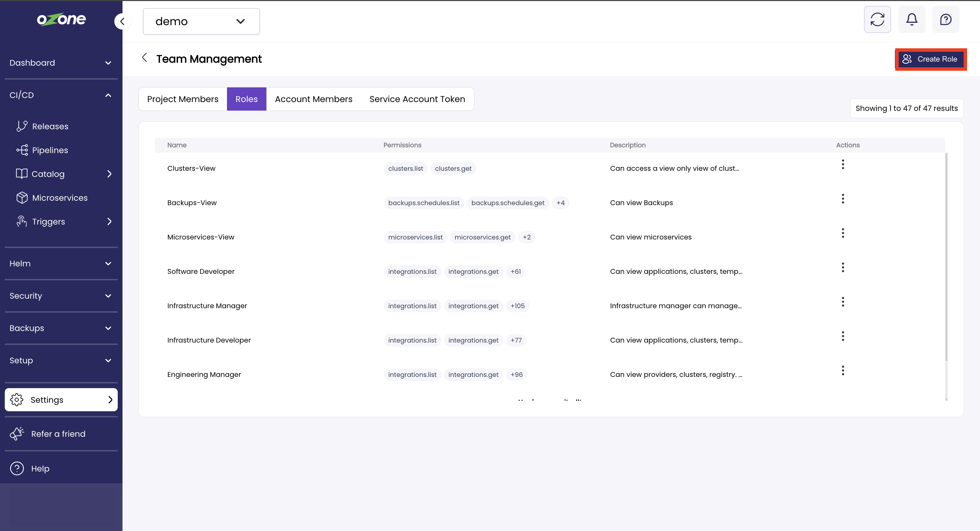980x531 pixels.
Task: Switch to Service Account Token tab
Action: pyautogui.click(x=417, y=99)
